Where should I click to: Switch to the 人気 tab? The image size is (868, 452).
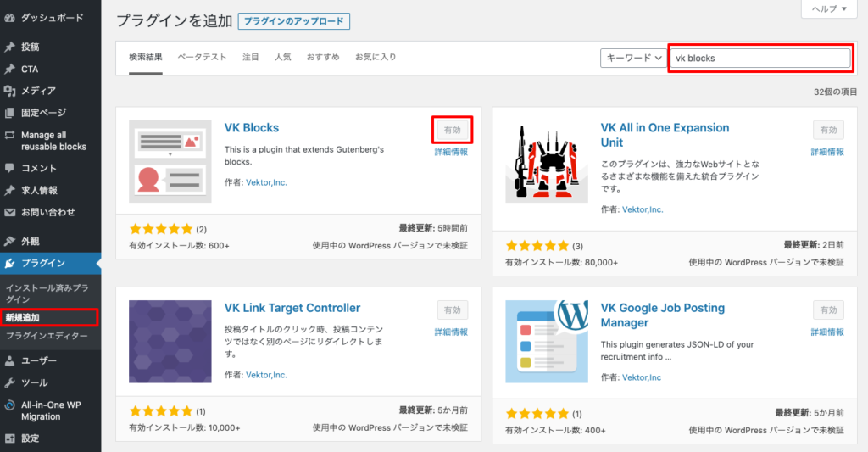[283, 57]
